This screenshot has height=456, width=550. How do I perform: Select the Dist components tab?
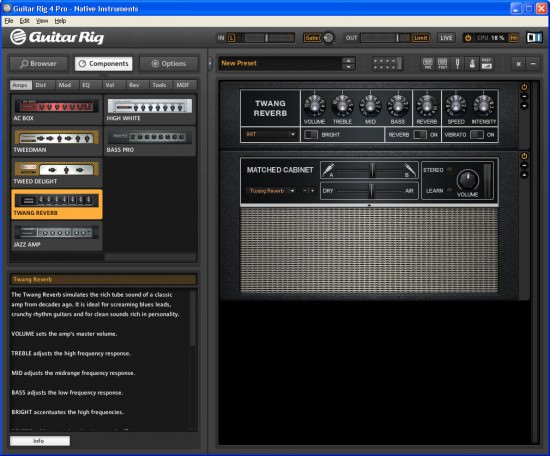point(43,85)
